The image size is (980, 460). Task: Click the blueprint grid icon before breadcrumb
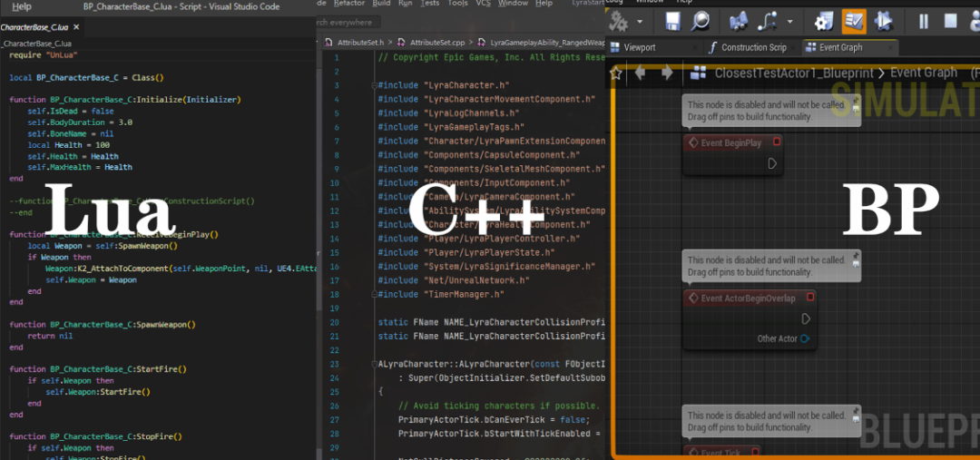tap(698, 73)
